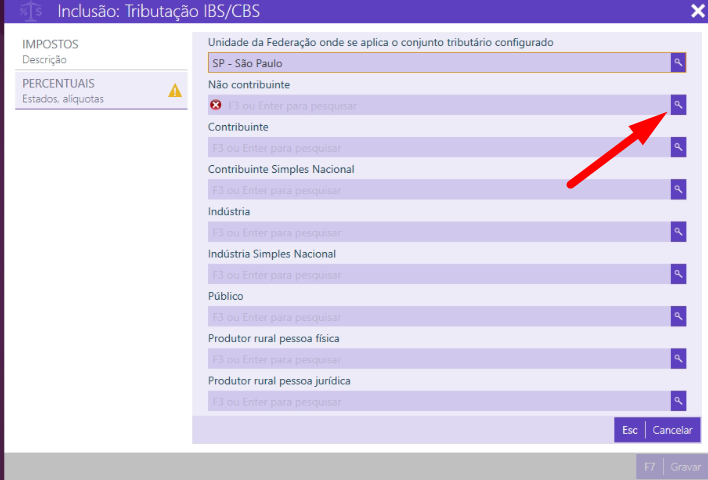
Task: Click magnifier for Contribuinte Simples Nacional
Action: coord(678,189)
